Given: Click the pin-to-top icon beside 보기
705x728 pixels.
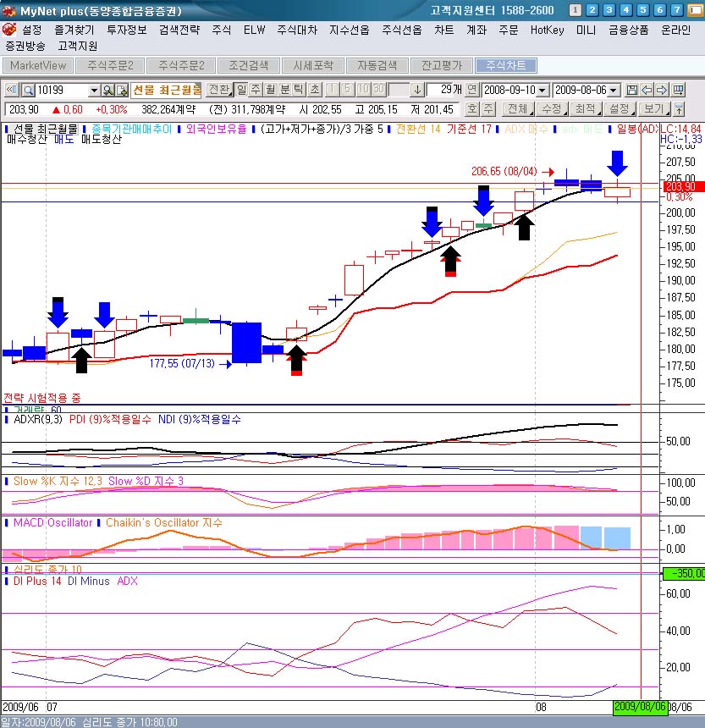Looking at the screenshot, I should coord(679,109).
